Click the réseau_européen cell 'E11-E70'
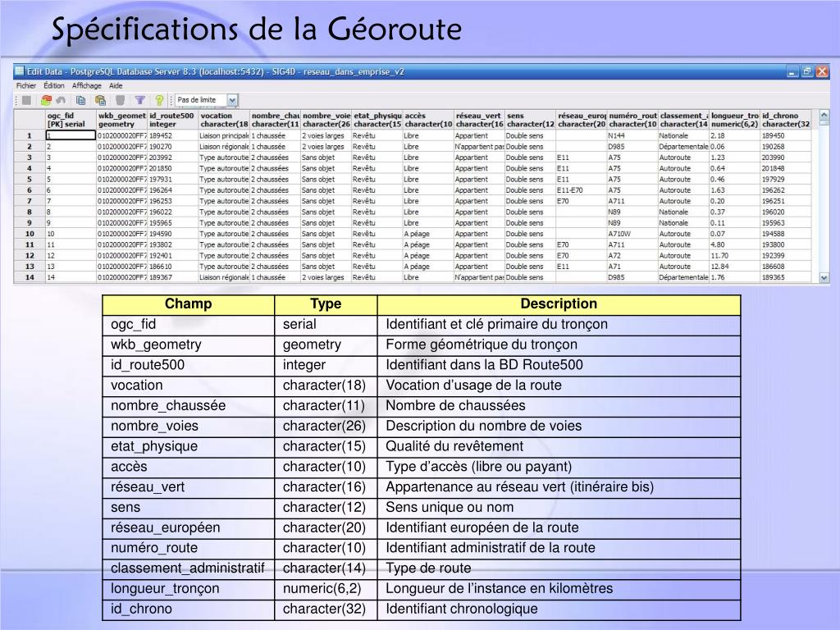The image size is (840, 630). [x=582, y=190]
